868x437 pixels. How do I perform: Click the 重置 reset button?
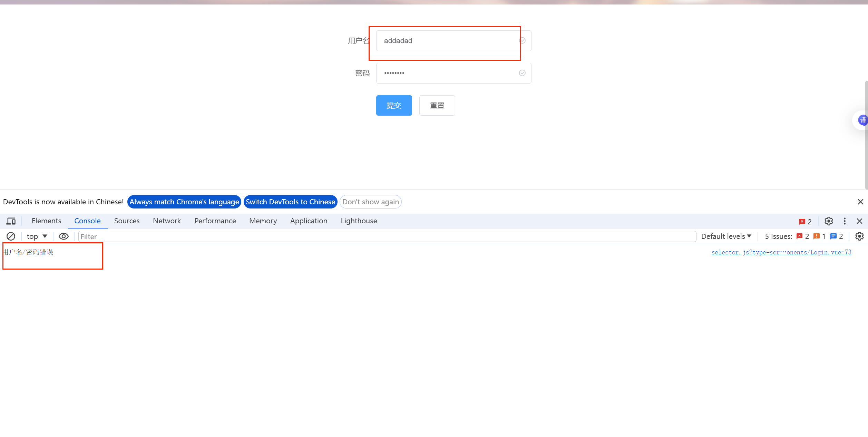pyautogui.click(x=437, y=106)
